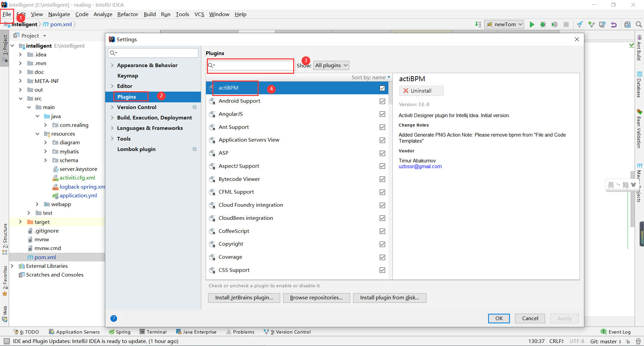This screenshot has height=346, width=644.
Task: Run the newTom configuration with green play icon
Action: tap(532, 24)
